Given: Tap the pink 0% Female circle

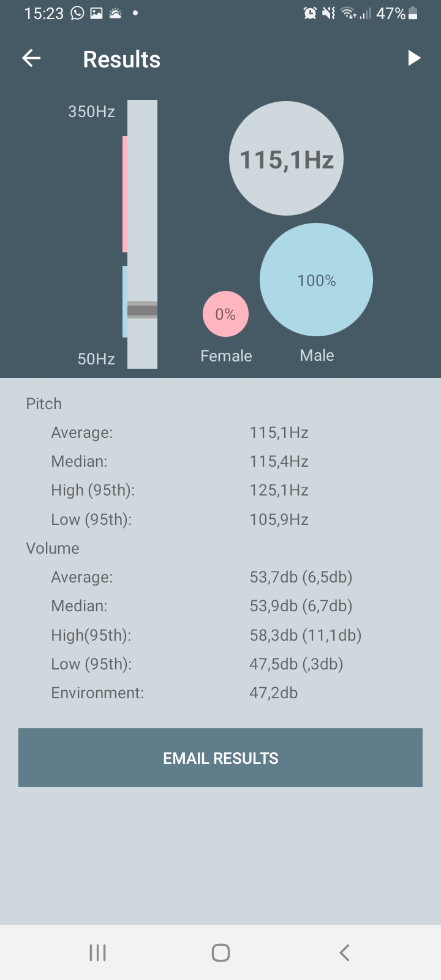Looking at the screenshot, I should pyautogui.click(x=225, y=314).
